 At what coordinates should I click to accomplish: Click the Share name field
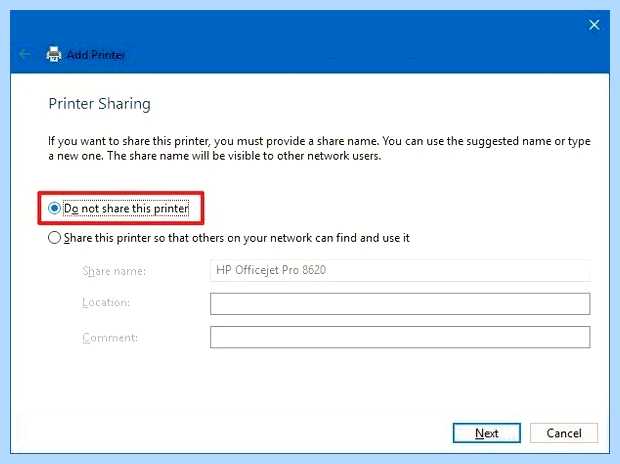coord(400,270)
